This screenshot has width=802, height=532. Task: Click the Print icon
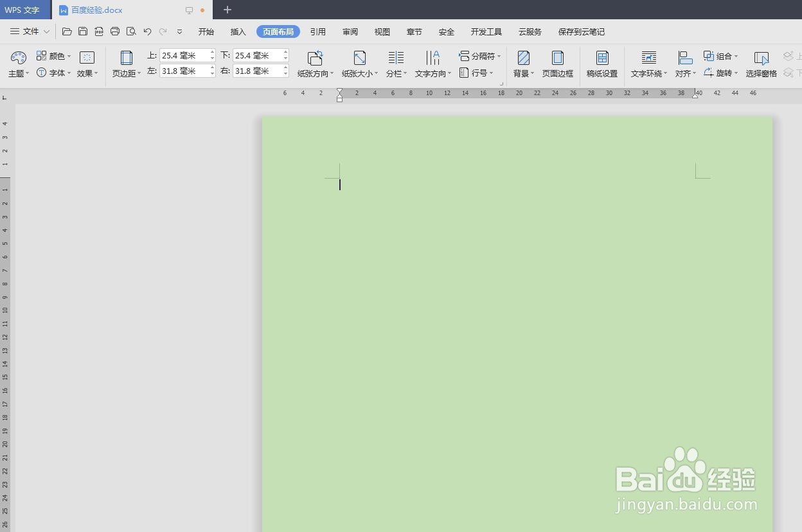click(115, 31)
